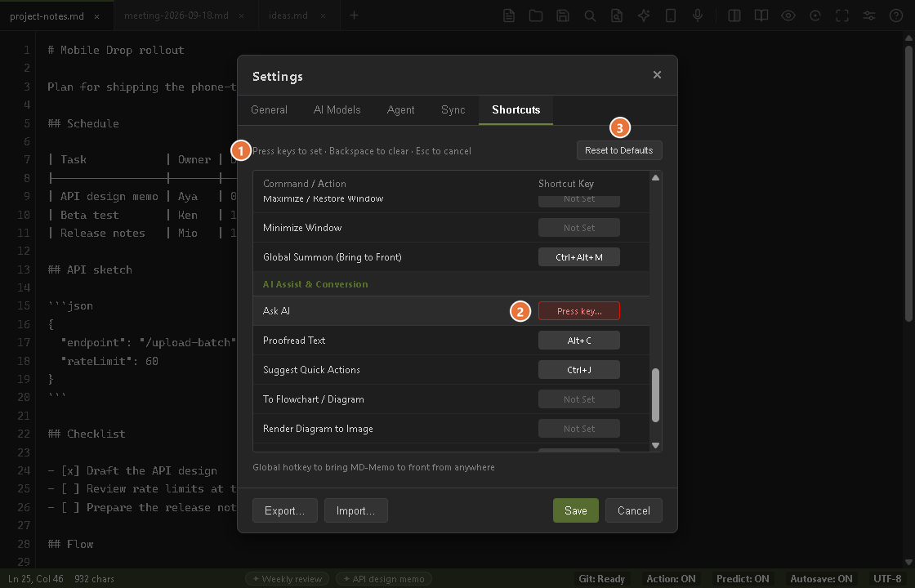Select the Shortcuts settings tab

tap(516, 109)
